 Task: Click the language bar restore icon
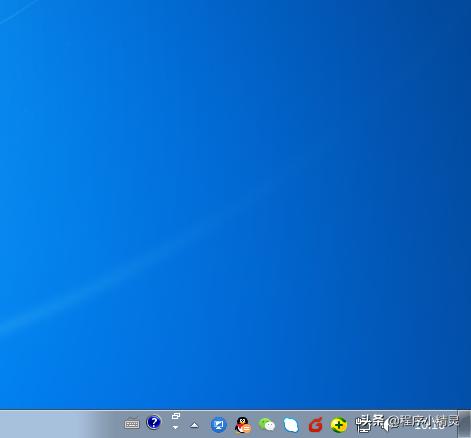pyautogui.click(x=176, y=416)
